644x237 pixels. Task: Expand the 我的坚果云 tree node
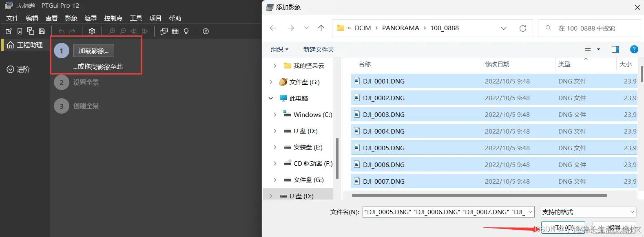coord(275,66)
